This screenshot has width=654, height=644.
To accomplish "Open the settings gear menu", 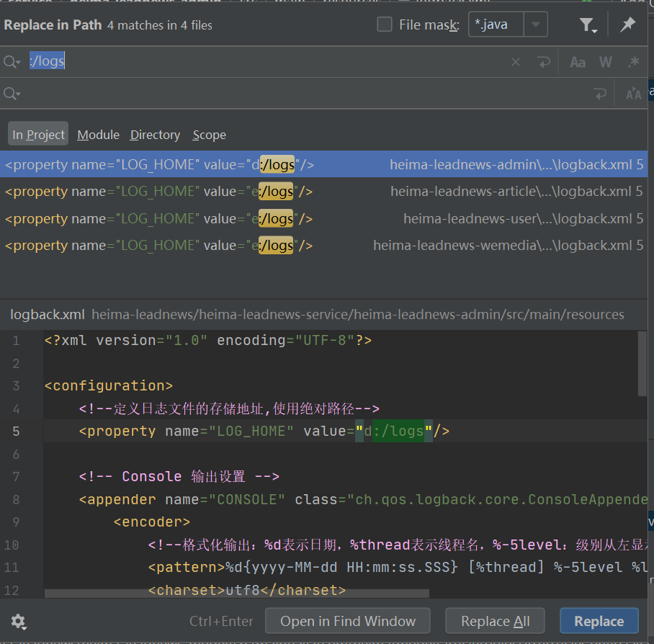I will (18, 622).
